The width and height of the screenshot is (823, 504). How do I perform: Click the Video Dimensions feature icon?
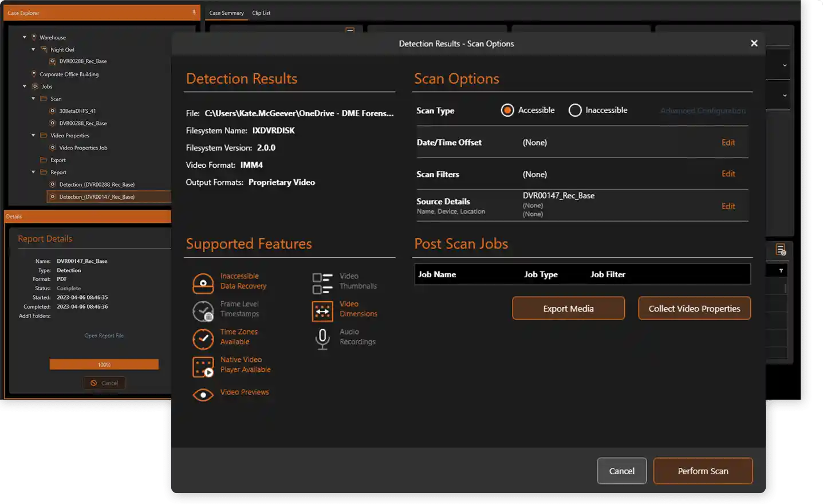pyautogui.click(x=322, y=311)
